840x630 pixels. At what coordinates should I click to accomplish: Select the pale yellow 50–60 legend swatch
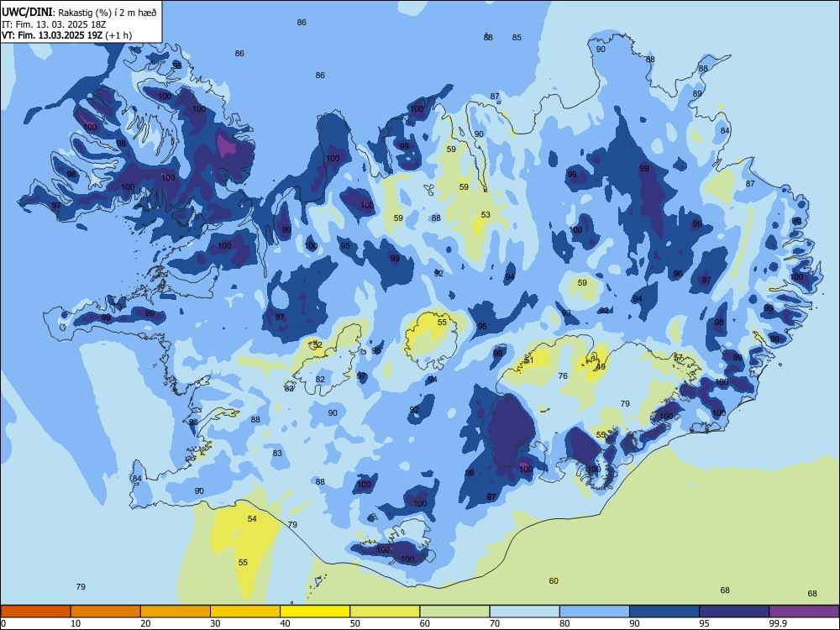(385, 612)
